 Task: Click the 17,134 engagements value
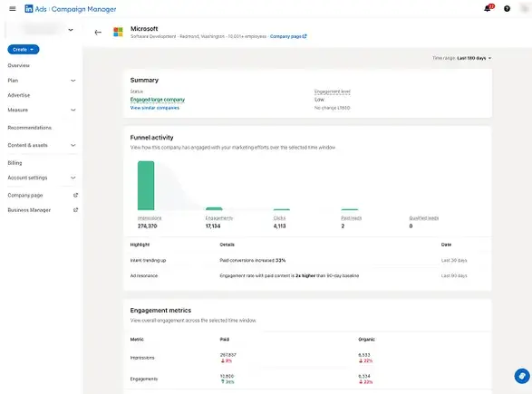tap(213, 226)
